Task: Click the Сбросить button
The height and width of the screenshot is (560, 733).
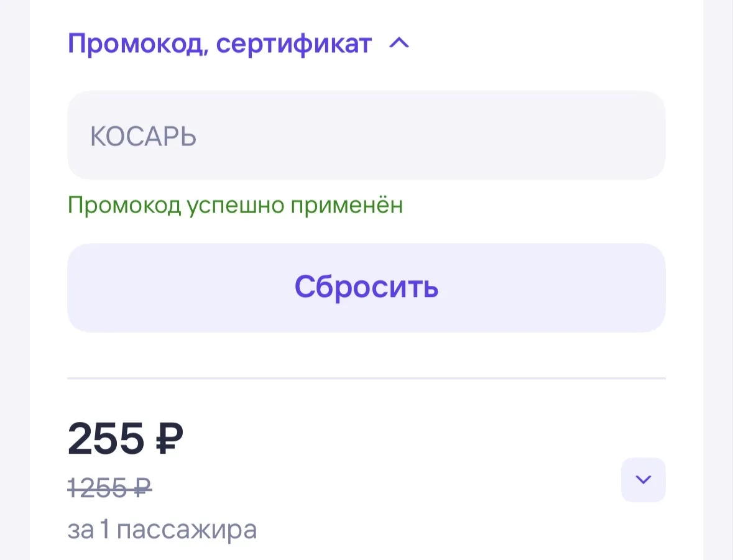Action: tap(366, 288)
